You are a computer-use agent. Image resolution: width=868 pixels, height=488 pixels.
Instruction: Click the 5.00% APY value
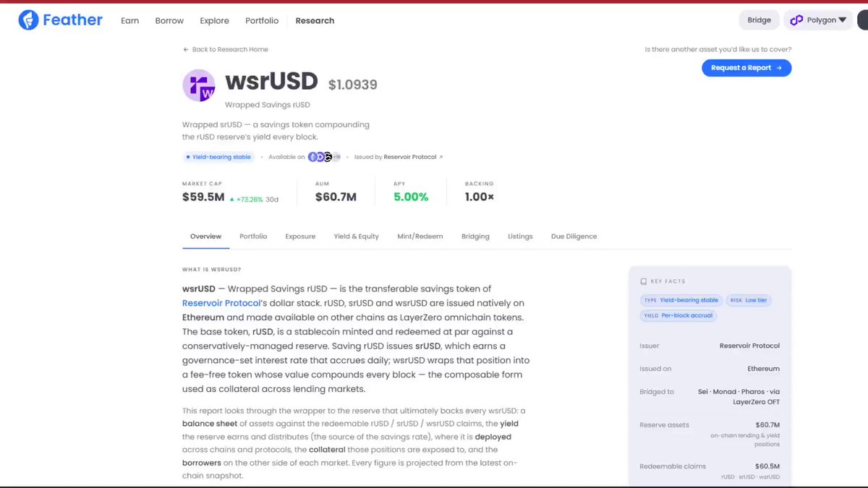[411, 197]
